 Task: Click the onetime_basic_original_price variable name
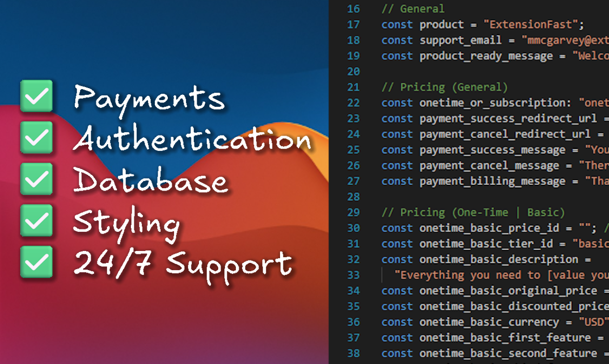point(508,291)
